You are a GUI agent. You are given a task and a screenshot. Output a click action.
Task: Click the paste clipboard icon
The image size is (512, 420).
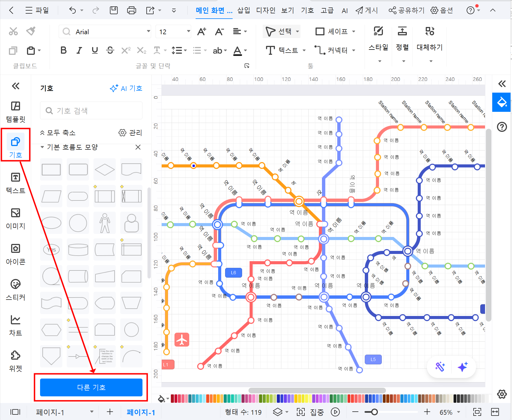[31, 51]
